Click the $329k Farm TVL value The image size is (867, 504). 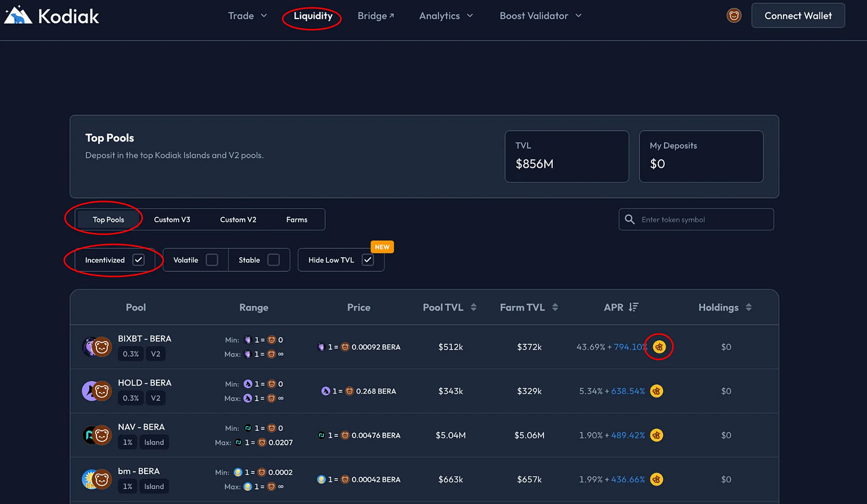[x=529, y=391]
